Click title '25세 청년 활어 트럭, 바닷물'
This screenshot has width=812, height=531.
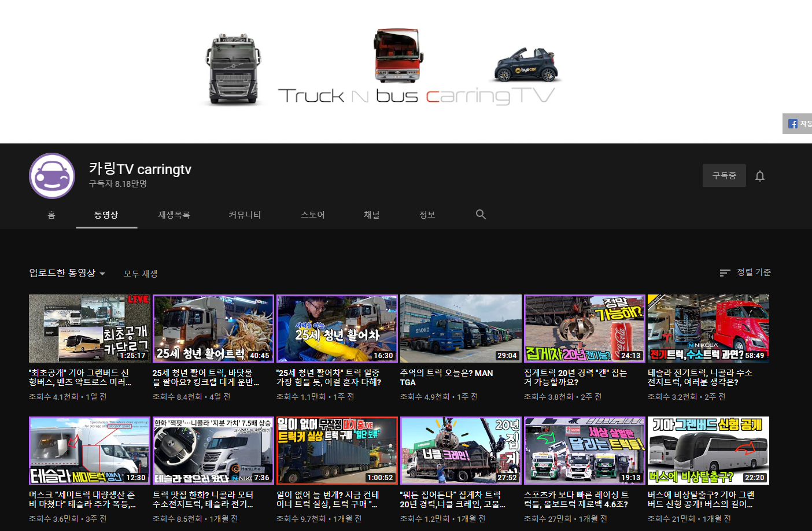[206, 377]
